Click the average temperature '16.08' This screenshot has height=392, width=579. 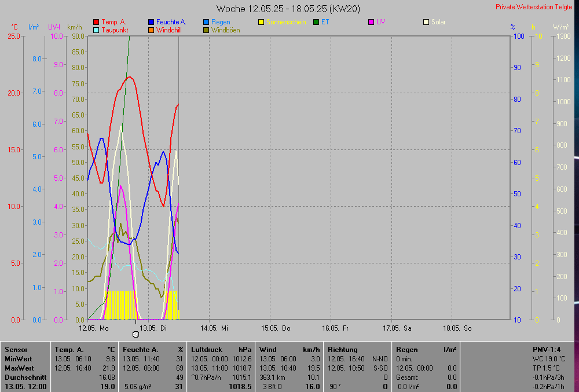pos(107,378)
